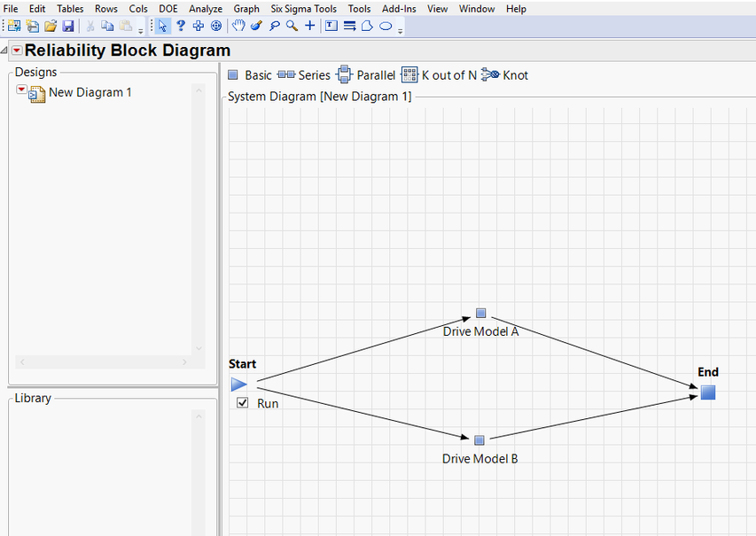The height and width of the screenshot is (536, 756).
Task: Insert a Series block
Action: (x=304, y=74)
